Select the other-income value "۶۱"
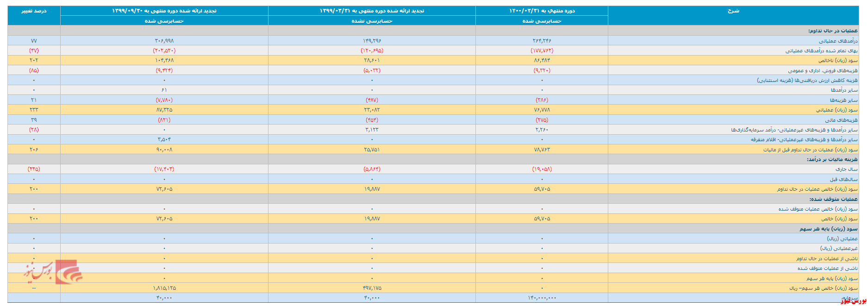This screenshot has width=868, height=306. (164, 90)
